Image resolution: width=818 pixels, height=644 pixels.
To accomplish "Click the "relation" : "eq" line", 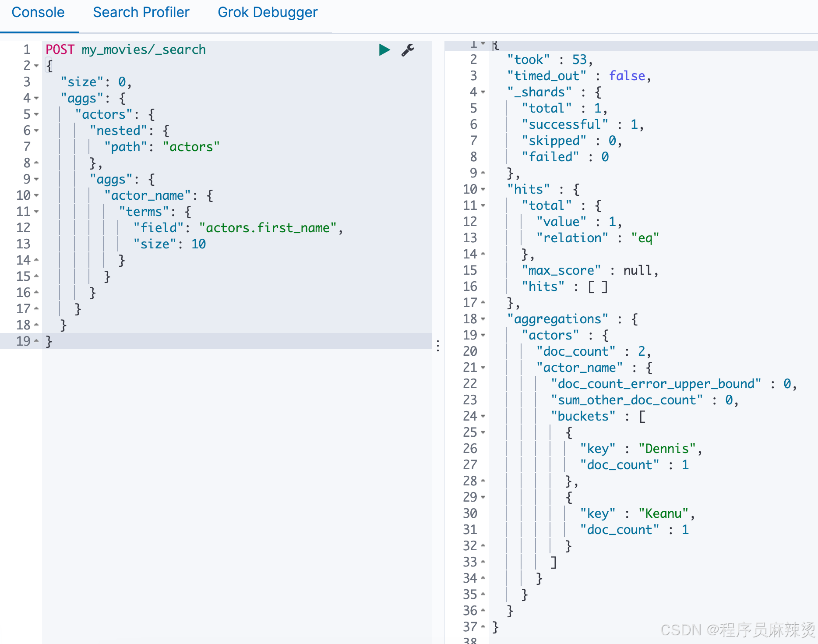I will (597, 238).
